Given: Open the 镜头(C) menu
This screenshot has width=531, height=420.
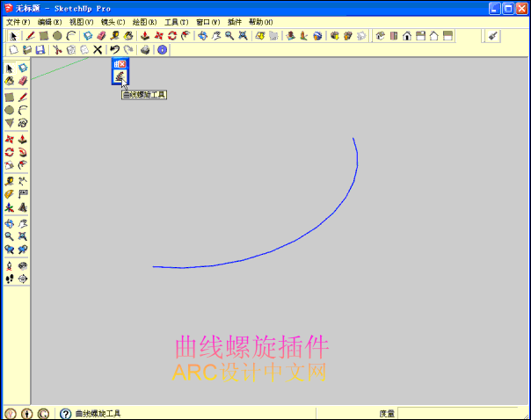Looking at the screenshot, I should 113,22.
